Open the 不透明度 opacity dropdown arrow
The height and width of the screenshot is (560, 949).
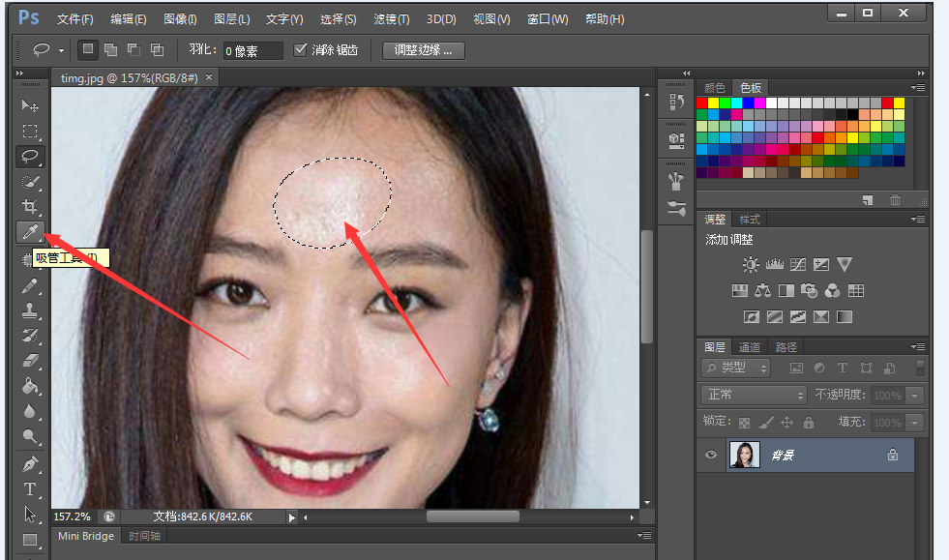click(915, 396)
